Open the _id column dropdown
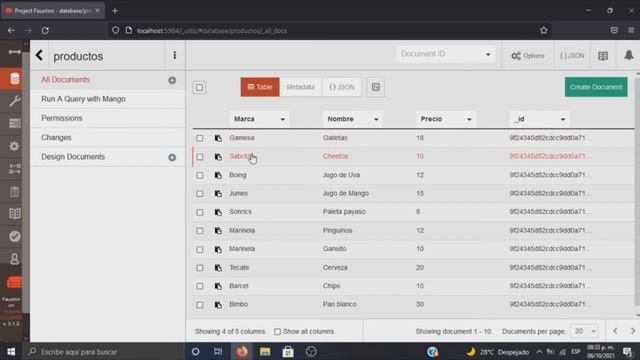The height and width of the screenshot is (360, 640). point(540,119)
